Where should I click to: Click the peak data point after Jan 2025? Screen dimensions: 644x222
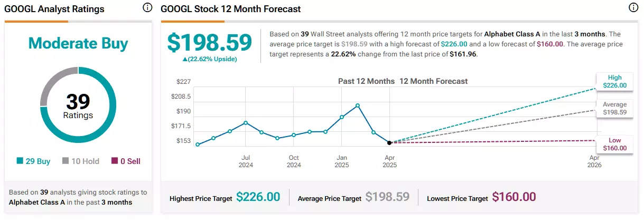pyautogui.click(x=358, y=105)
